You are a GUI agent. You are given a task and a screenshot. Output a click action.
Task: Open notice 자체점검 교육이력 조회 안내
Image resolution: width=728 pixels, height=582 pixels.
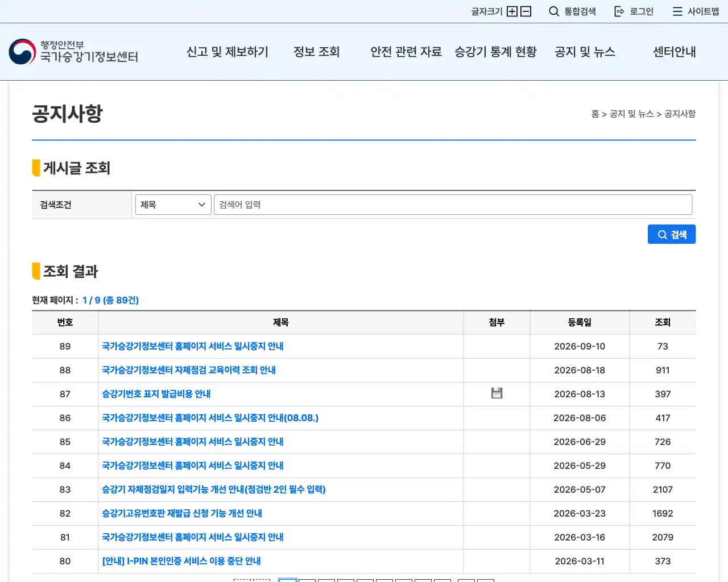189,370
